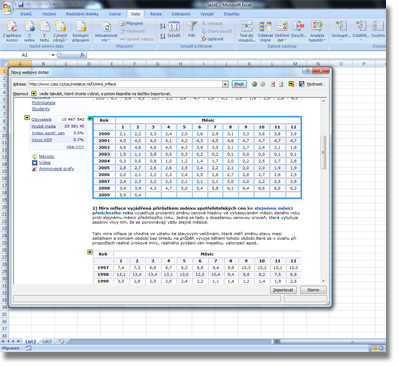Click the icon next to Videa link
This screenshot has height=366, width=398.
tap(34, 163)
